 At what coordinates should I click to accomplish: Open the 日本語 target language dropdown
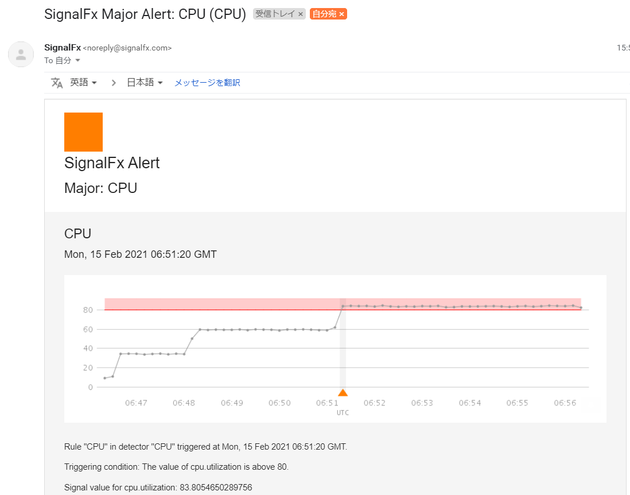[145, 82]
